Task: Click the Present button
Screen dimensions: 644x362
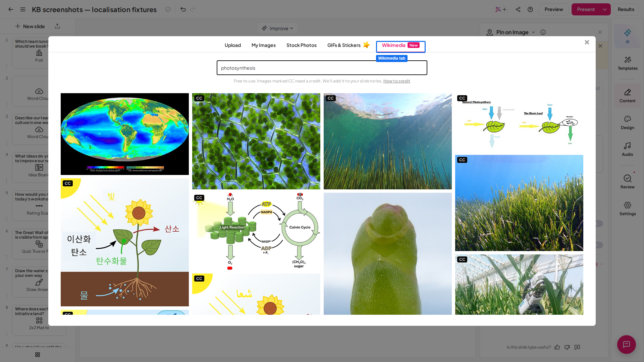Action: (586, 9)
